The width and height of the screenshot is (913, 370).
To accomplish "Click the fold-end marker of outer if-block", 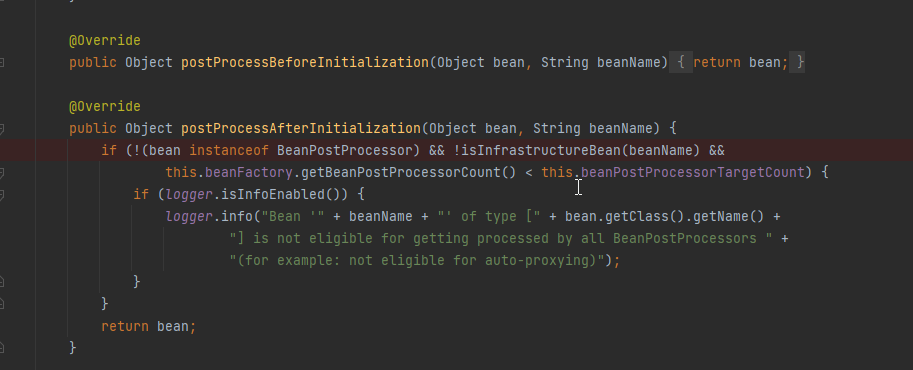I will [x=2, y=304].
